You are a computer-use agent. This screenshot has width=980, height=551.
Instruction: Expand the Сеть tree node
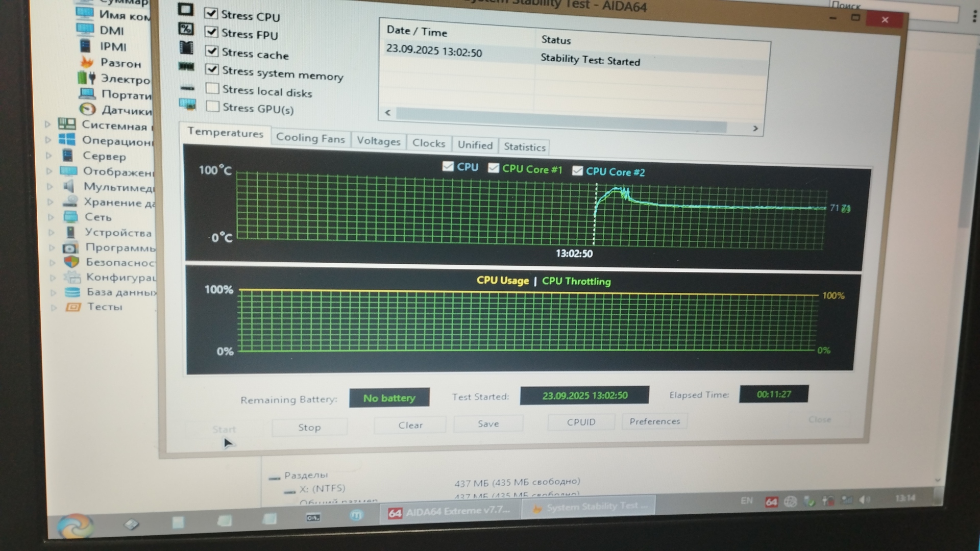coord(51,217)
